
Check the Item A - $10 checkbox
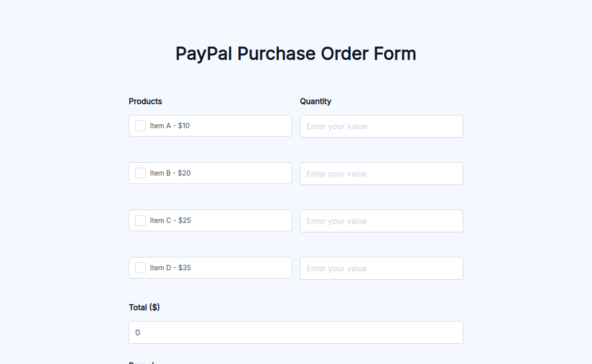click(140, 126)
